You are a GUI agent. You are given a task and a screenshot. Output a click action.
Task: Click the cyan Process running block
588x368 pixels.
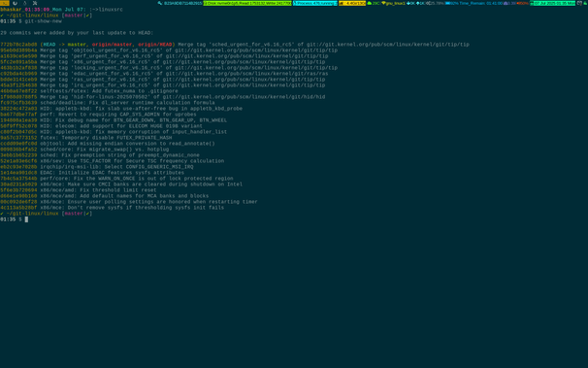315,3
